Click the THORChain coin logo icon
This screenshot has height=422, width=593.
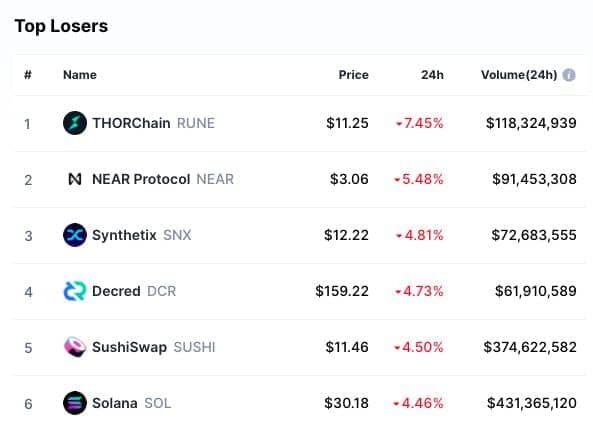click(x=75, y=123)
